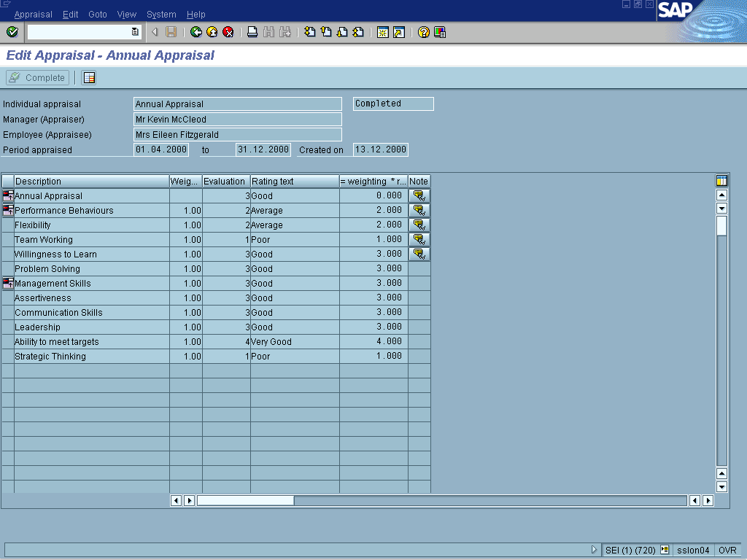Open the Edit menu

coord(71,15)
